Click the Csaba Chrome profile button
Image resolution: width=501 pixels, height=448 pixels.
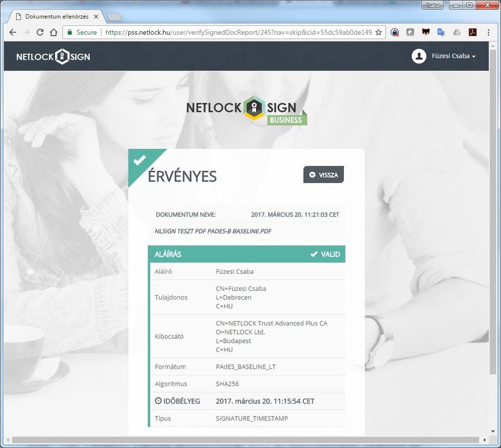(433, 5)
